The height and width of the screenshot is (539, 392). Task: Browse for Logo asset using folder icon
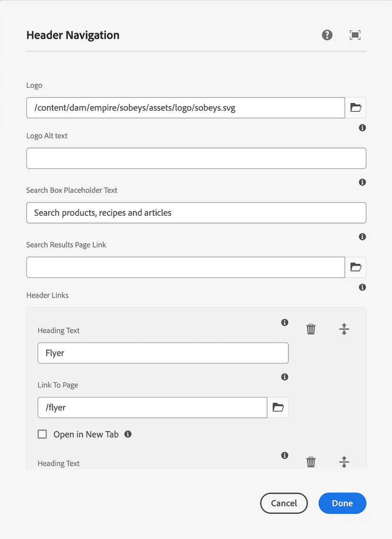point(356,108)
